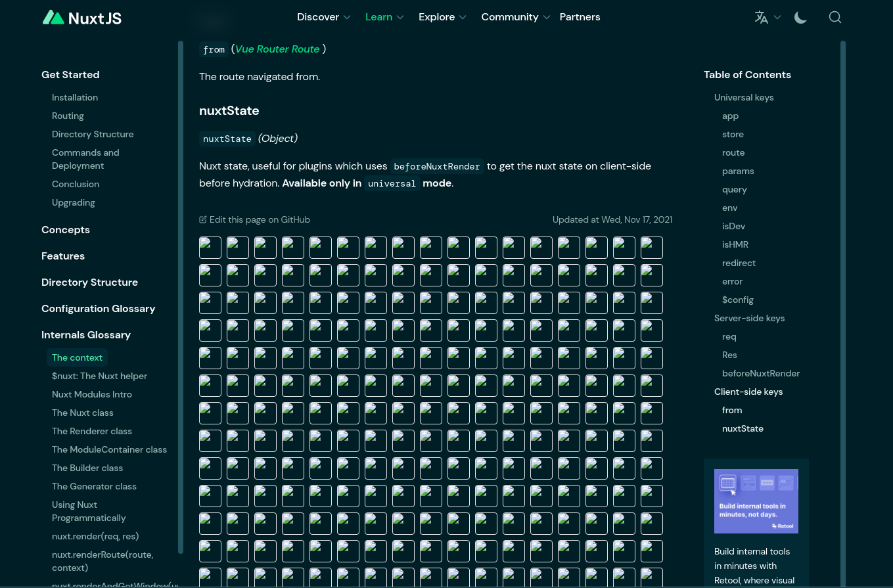The height and width of the screenshot is (588, 893).
Task: Switch theme using the moon icon
Action: pos(800,18)
